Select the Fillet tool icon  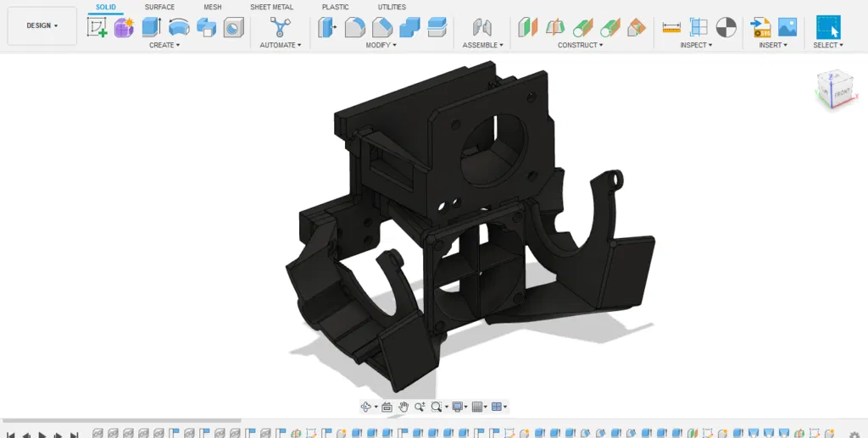355,27
